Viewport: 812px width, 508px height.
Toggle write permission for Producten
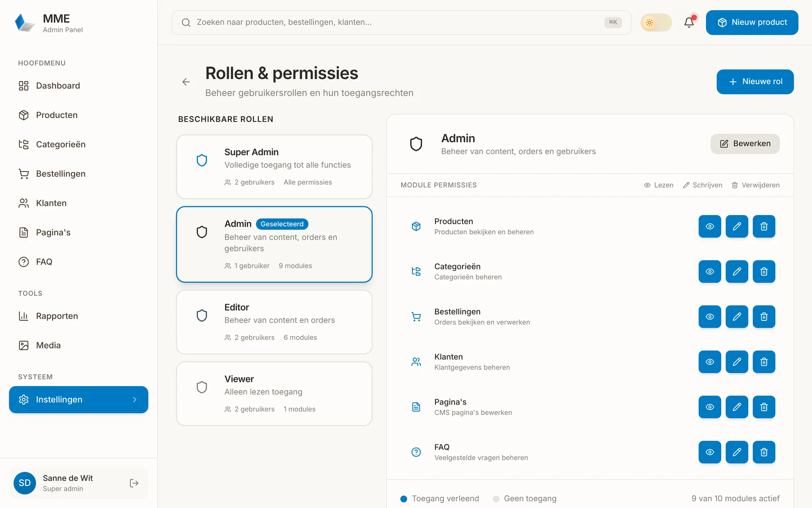click(x=737, y=226)
